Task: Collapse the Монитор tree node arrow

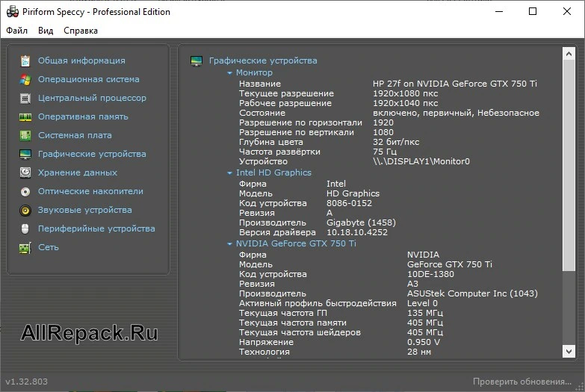Action: click(230, 72)
